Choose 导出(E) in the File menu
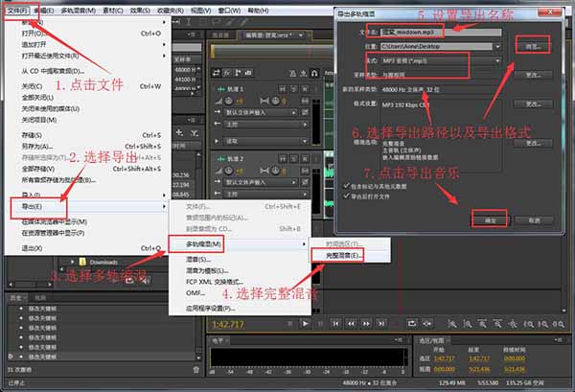The image size is (575, 392). tap(87, 206)
